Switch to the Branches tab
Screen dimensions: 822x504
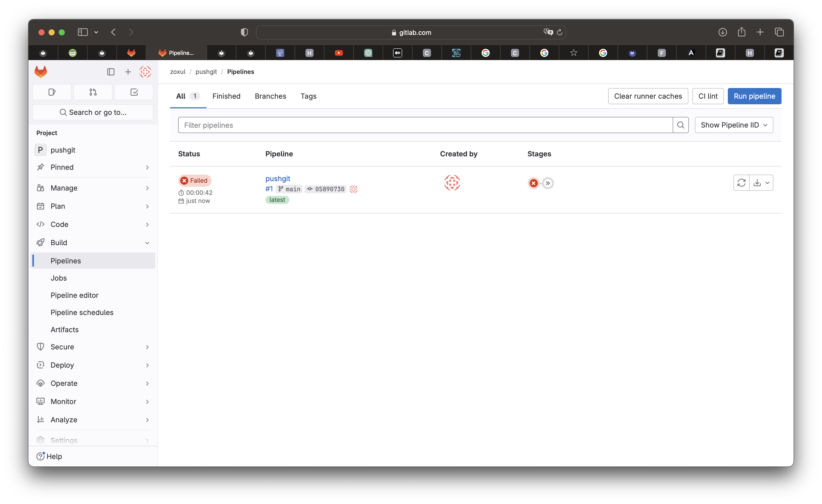270,96
